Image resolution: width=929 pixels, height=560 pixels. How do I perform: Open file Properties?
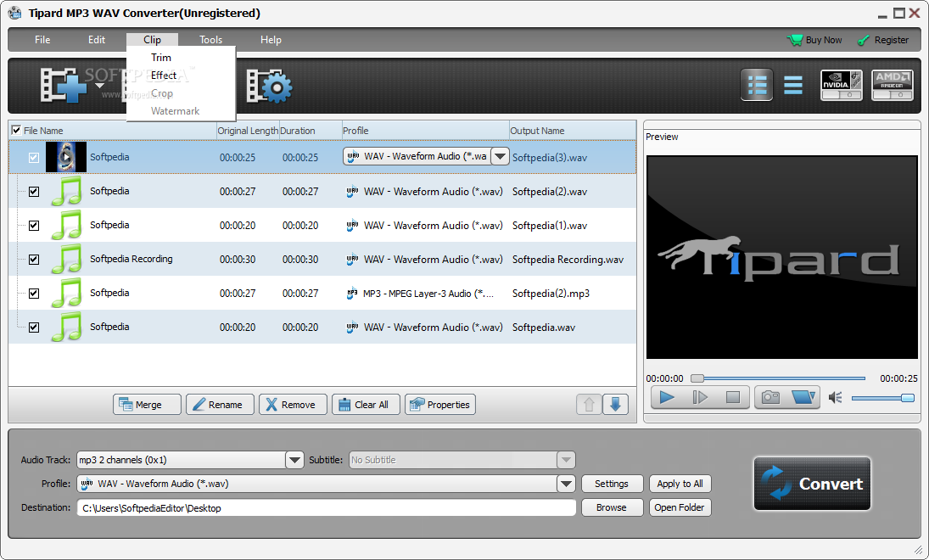(440, 405)
